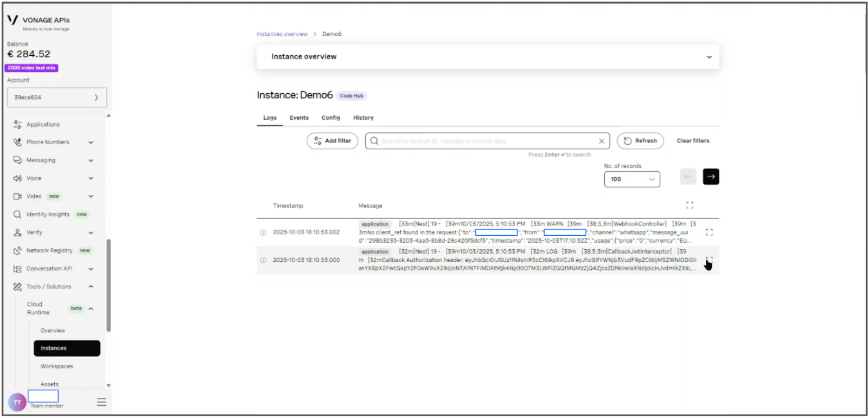Screen dimensions: 868x420
Task: Clear the log search with the X icon
Action: coord(601,141)
